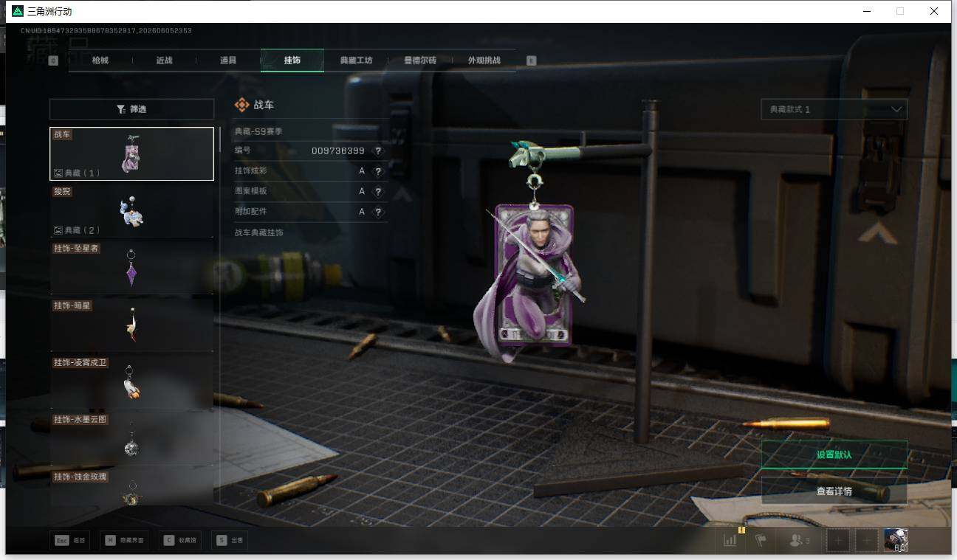Image resolution: width=957 pixels, height=560 pixels.
Task: Expand the 典藏款式 1 dropdown
Action: click(x=834, y=109)
